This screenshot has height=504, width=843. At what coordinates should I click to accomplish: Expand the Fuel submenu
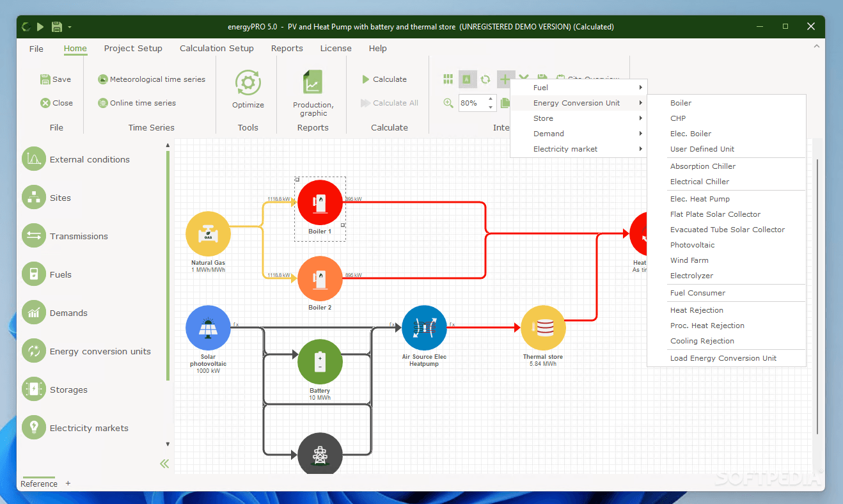tap(579, 88)
